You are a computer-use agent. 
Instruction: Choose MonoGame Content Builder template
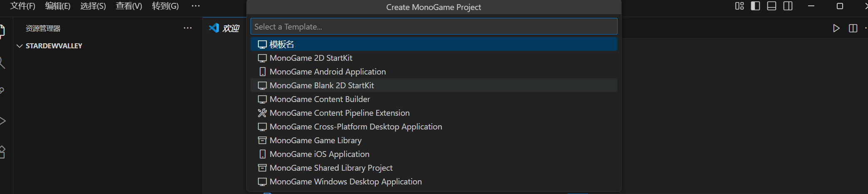(x=434, y=99)
